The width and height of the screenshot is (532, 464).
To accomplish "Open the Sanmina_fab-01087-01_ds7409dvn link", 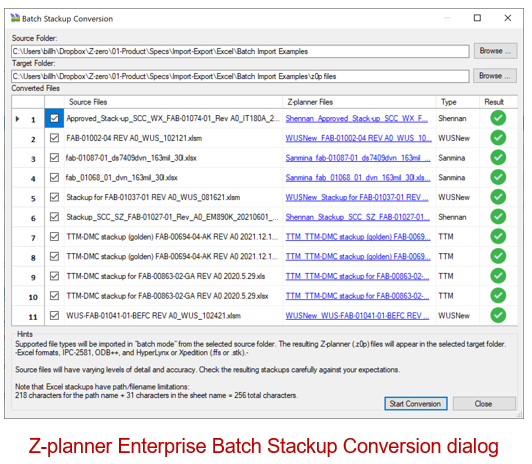I will click(x=358, y=158).
